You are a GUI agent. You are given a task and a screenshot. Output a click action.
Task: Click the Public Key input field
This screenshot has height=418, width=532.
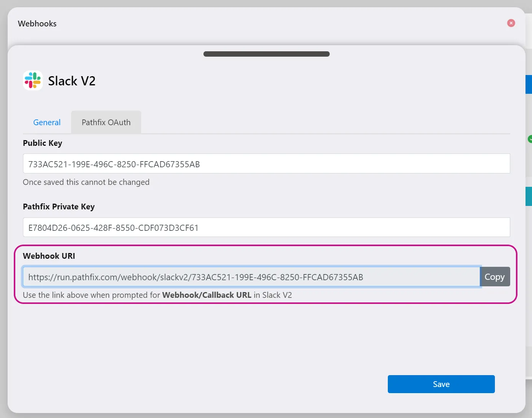[x=266, y=164]
